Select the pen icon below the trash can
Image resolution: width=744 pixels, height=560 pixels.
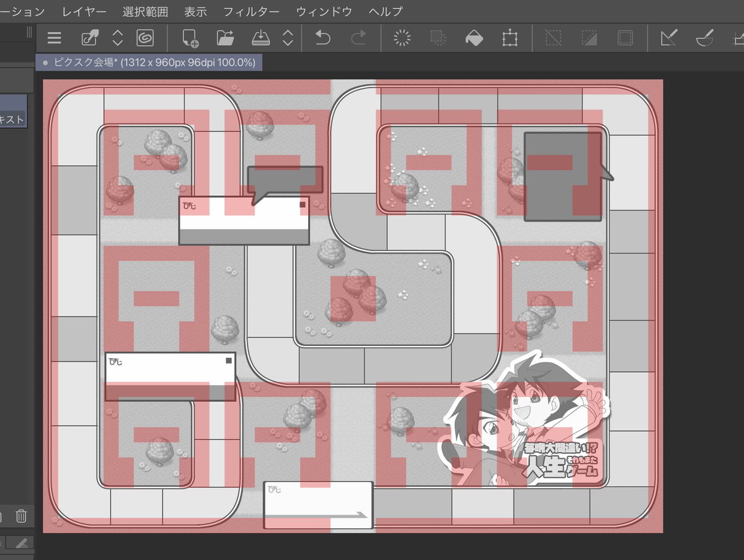(x=21, y=544)
